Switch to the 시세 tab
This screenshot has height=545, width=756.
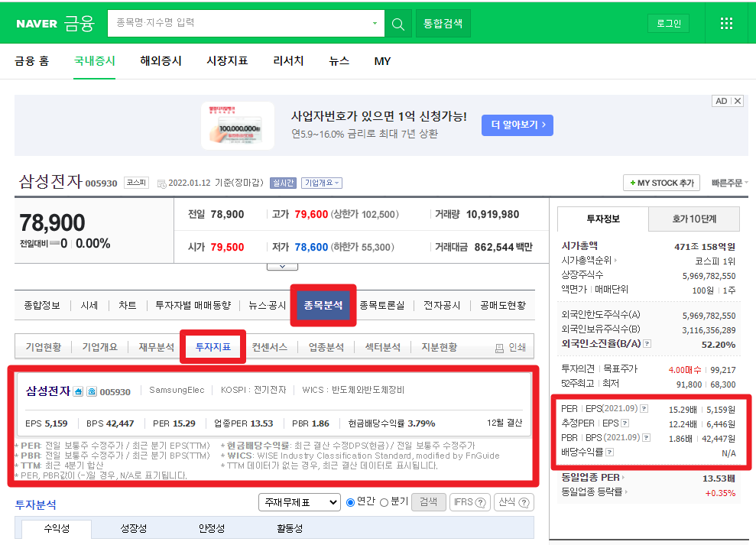[x=89, y=305]
